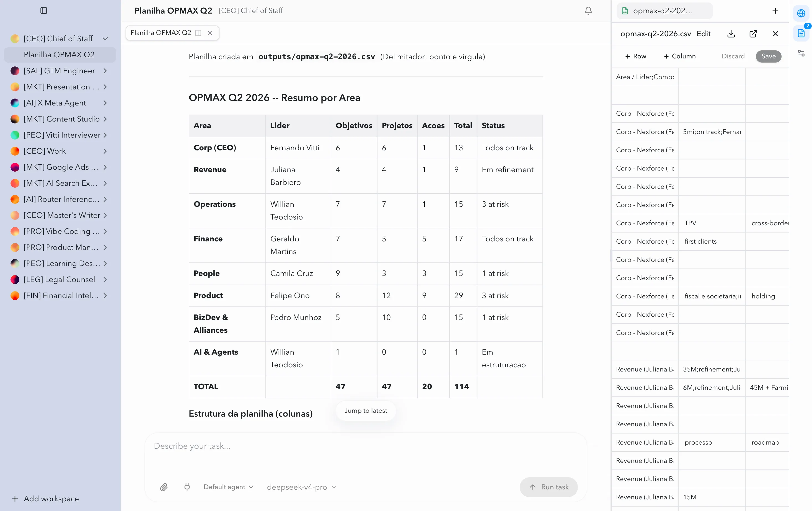The image size is (812, 511).
Task: Click the [LEG] Legal Counsel avatar
Action: click(x=15, y=279)
